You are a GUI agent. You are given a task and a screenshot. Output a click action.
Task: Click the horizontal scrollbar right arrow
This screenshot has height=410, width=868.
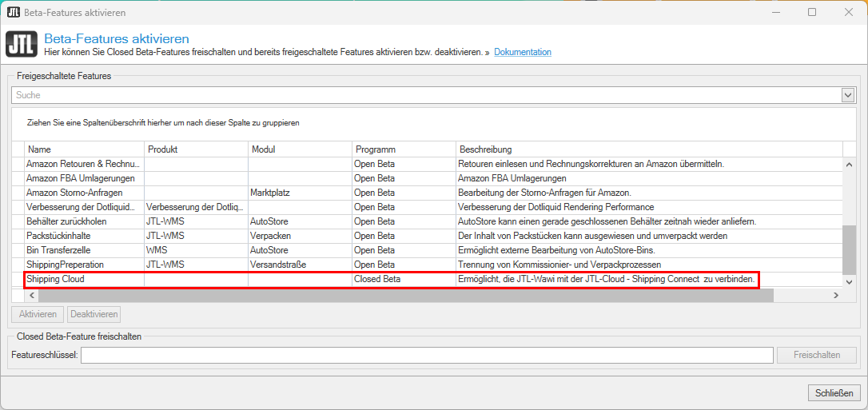point(837,296)
